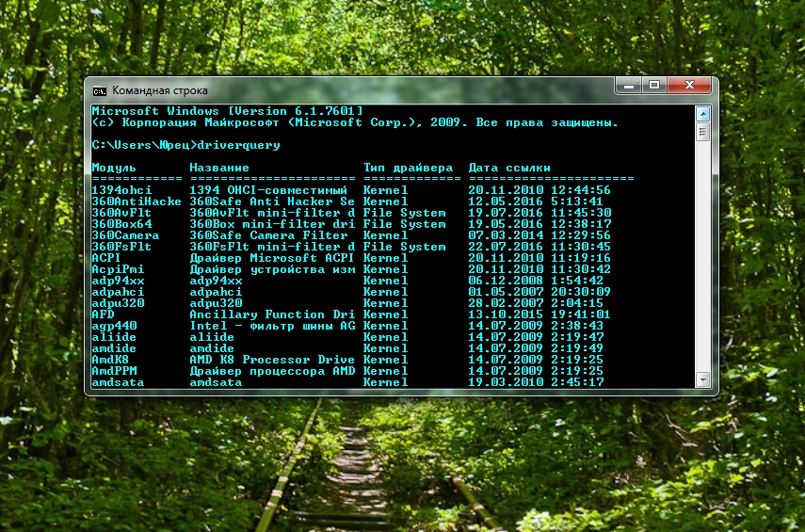Minimize the Командная строка window
The image size is (805, 532).
coord(629,86)
